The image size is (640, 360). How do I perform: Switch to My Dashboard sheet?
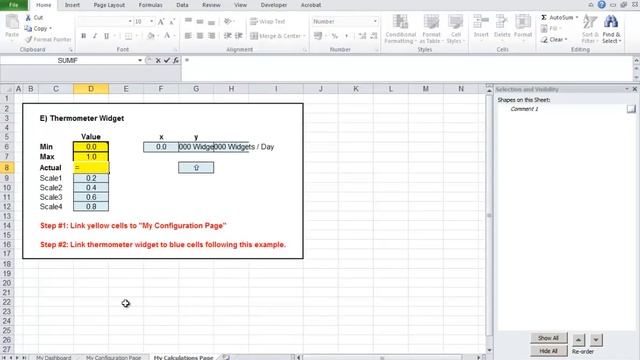pos(53,357)
